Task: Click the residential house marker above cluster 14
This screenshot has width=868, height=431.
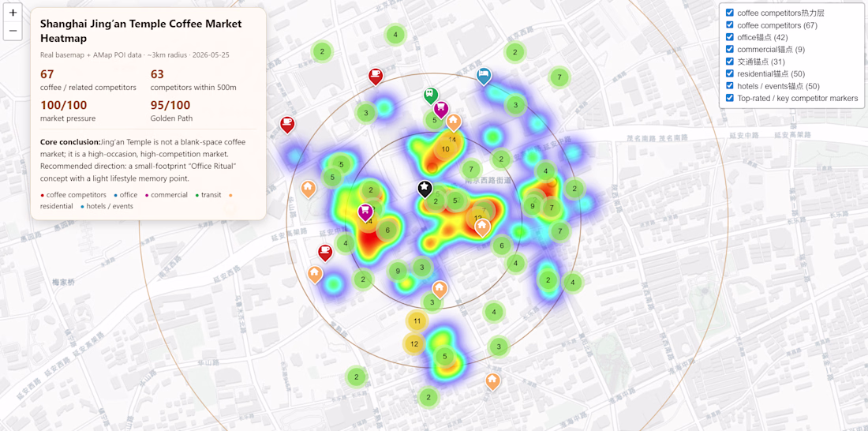Action: point(454,122)
